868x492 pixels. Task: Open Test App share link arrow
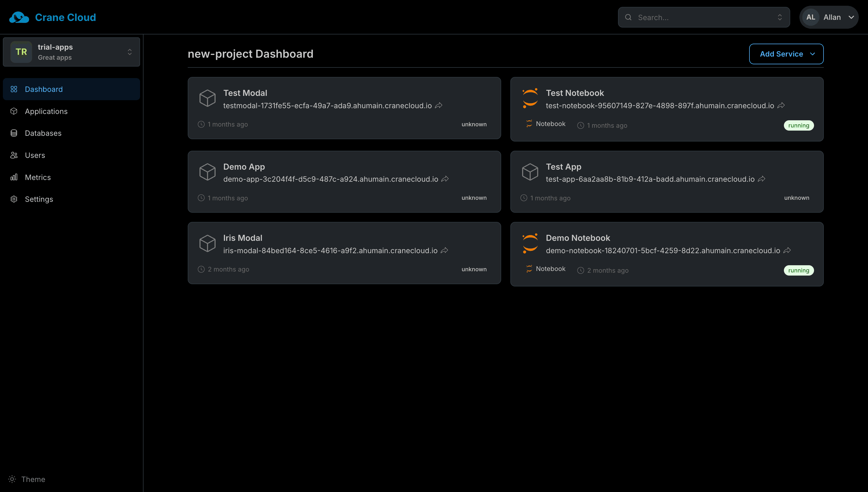click(x=762, y=179)
